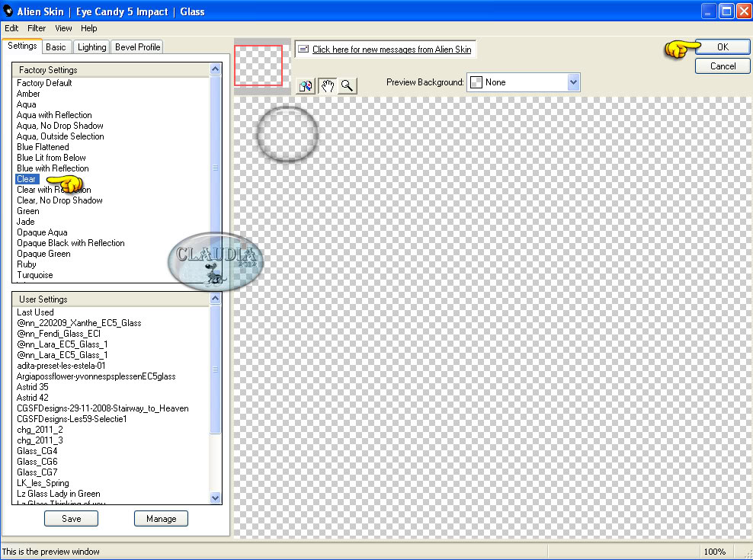Select Opaque Green preset
The width and height of the screenshot is (753, 560).
[43, 254]
